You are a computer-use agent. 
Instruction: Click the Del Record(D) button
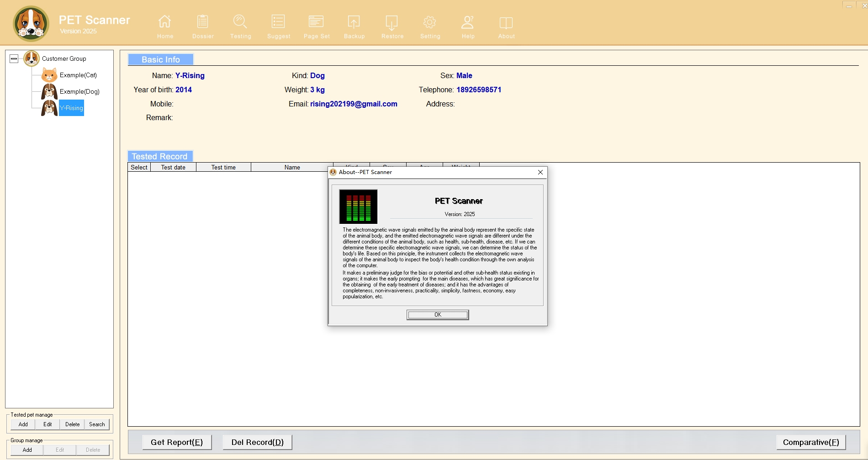(x=258, y=442)
